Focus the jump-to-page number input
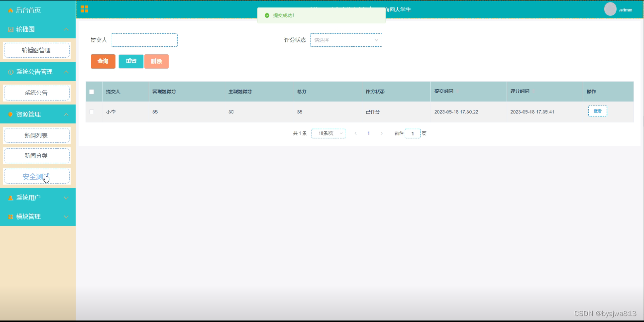 point(413,133)
